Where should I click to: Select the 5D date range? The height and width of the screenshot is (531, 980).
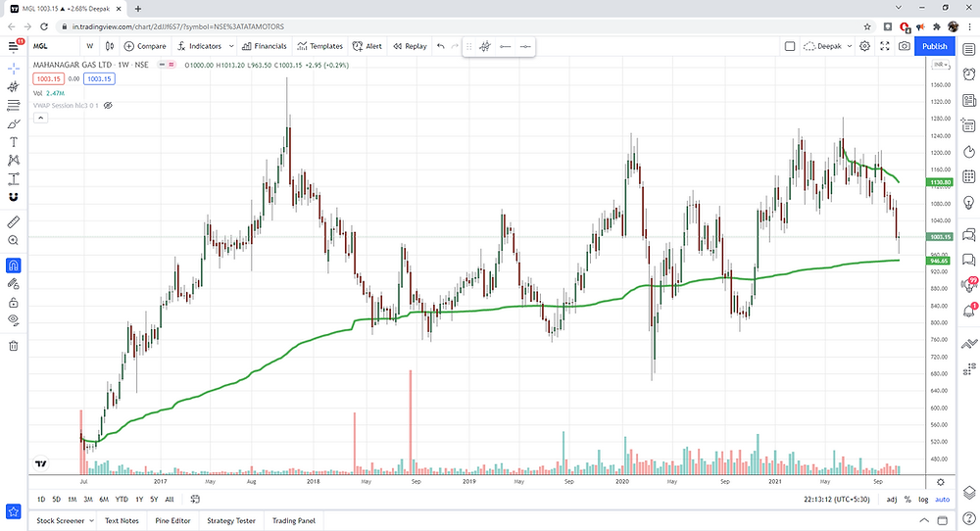[x=56, y=499]
